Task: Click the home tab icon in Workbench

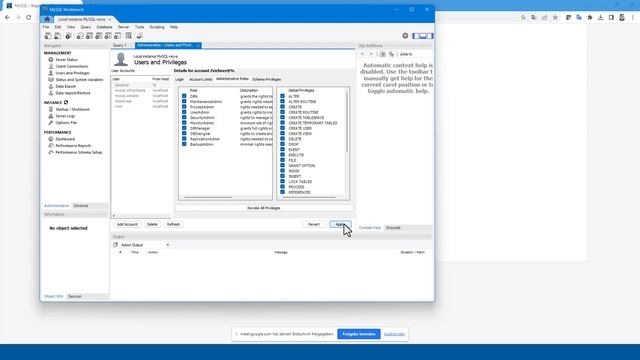Action: tap(47, 19)
